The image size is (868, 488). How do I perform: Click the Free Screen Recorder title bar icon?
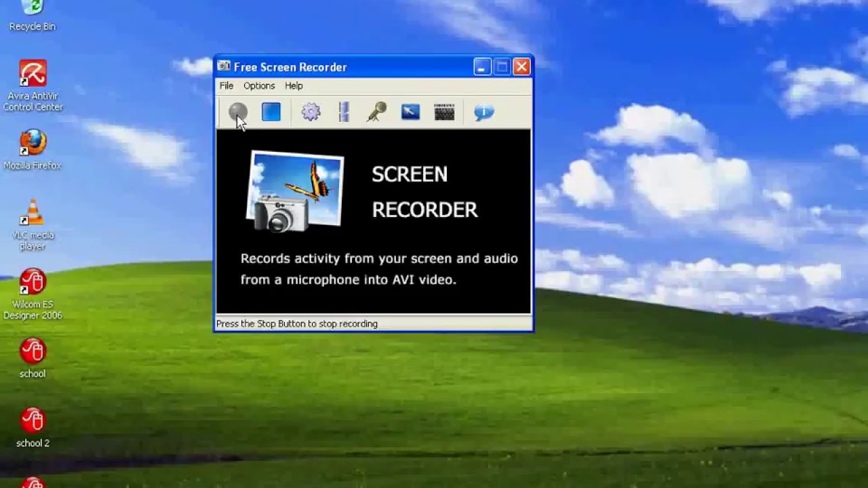tap(224, 66)
